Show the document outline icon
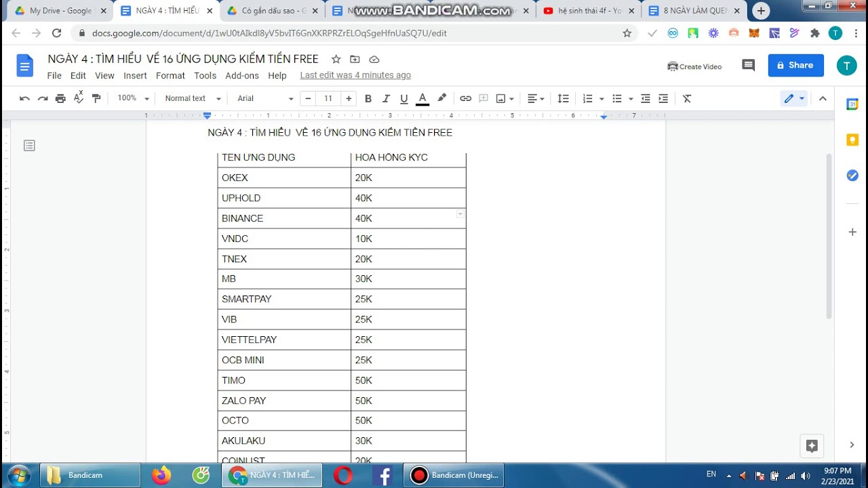 (x=29, y=145)
